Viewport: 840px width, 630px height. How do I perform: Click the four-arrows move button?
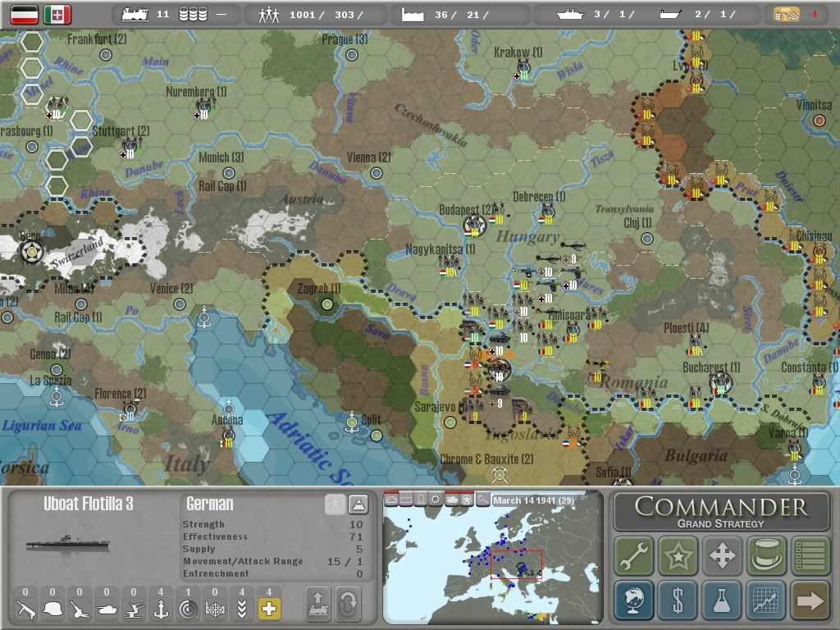722,555
